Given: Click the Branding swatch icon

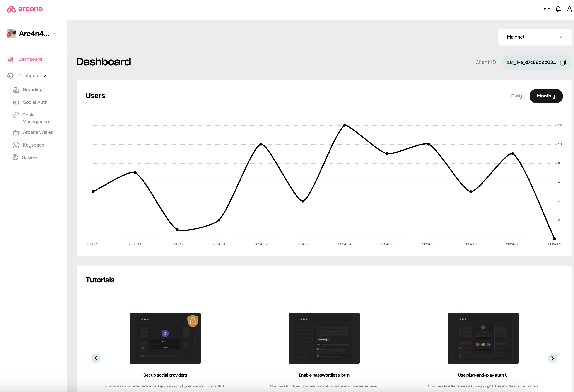Looking at the screenshot, I should 16,90.
